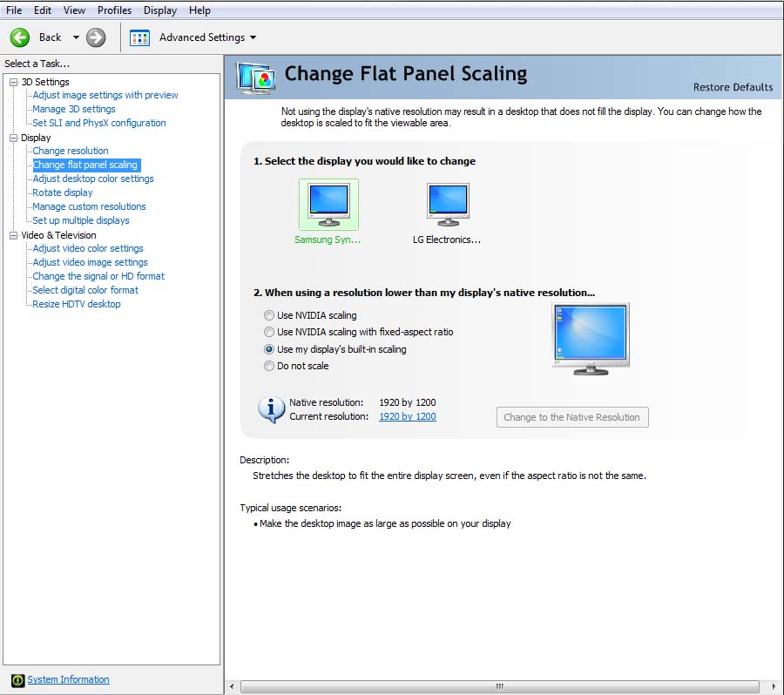
Task: Open the Profiles menu
Action: click(114, 10)
